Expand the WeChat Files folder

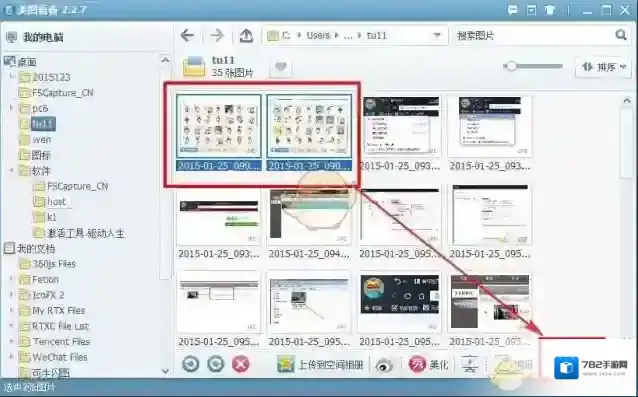pyautogui.click(x=12, y=357)
